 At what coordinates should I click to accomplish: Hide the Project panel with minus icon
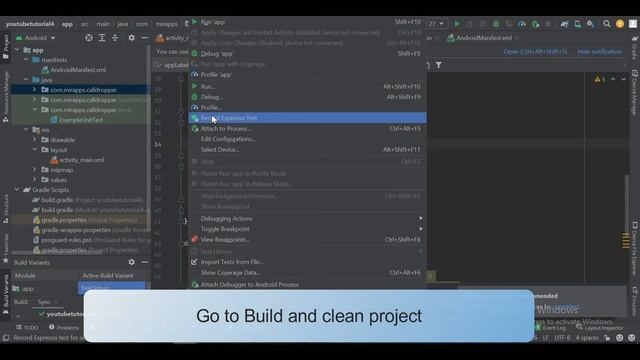click(144, 38)
